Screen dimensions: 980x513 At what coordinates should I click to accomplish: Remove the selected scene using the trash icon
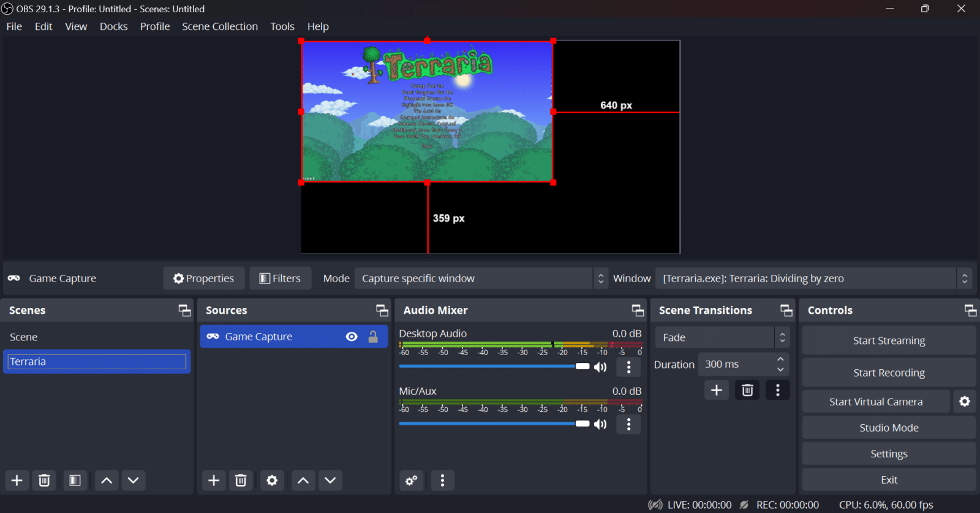click(44, 481)
